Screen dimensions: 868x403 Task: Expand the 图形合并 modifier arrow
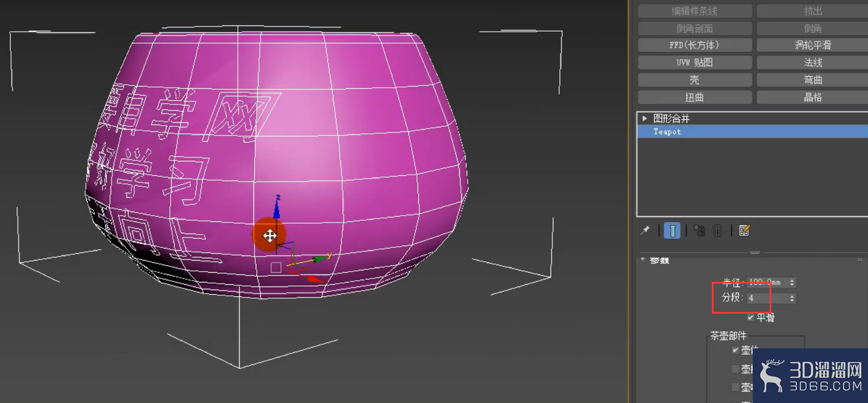coord(645,118)
